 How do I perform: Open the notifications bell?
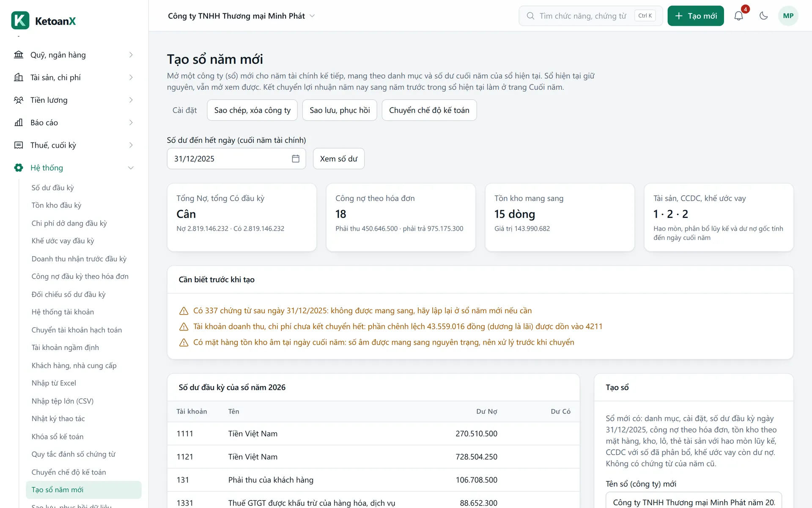coord(738,16)
